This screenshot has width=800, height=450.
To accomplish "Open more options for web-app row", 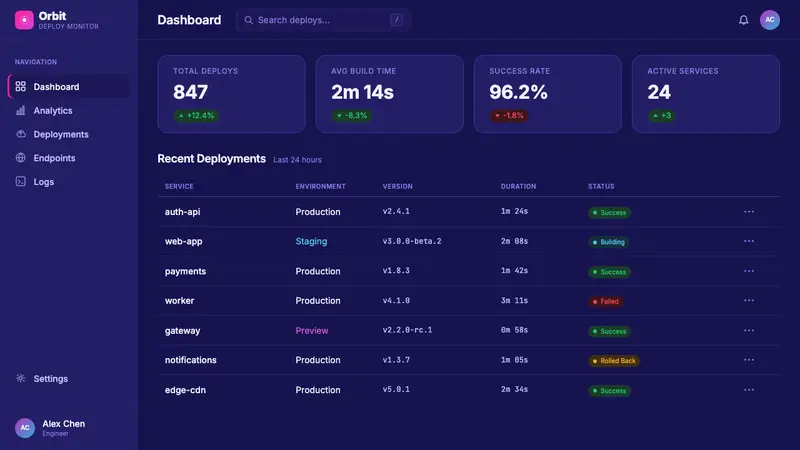I will [x=748, y=241].
